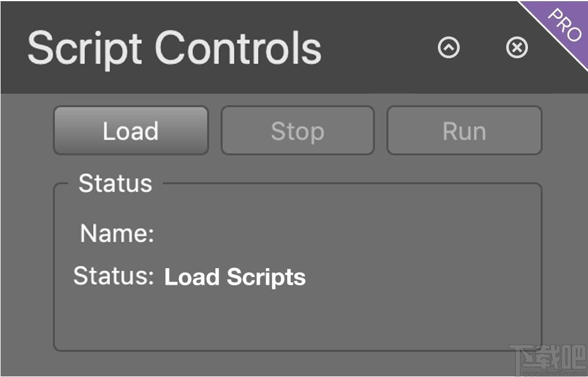The image size is (588, 377).
Task: Minimize the panel via circled up-arrow icon
Action: 449,47
